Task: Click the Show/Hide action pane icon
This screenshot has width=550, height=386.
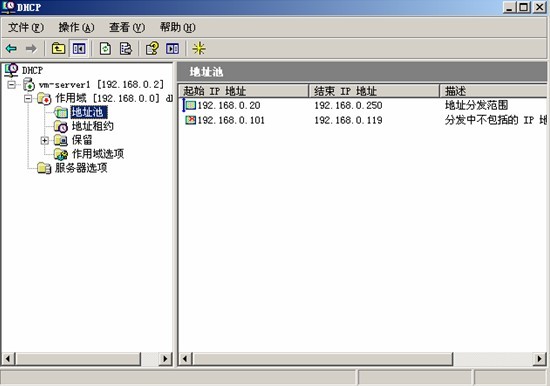Action: click(173, 48)
